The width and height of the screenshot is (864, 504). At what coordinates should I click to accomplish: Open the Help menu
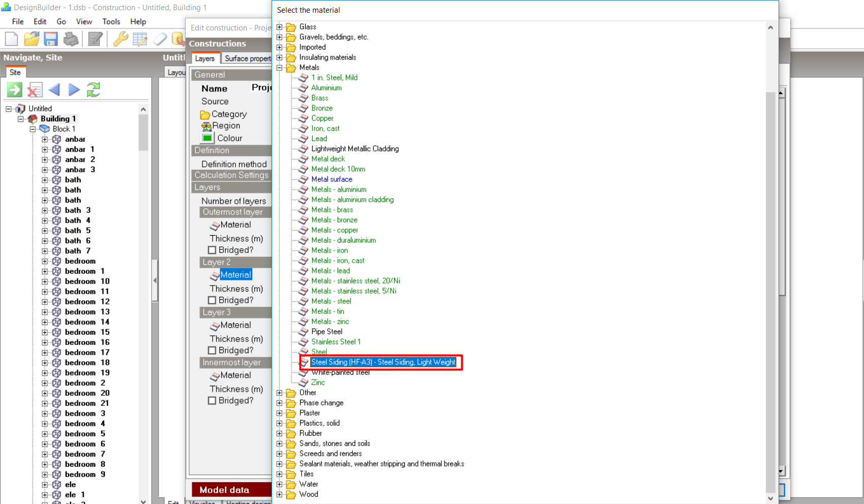point(138,21)
